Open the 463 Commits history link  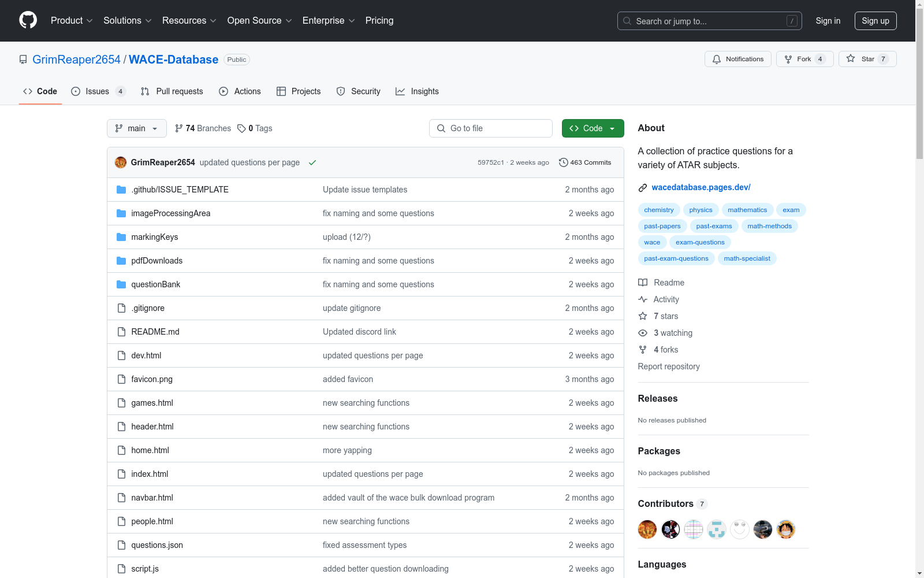585,162
